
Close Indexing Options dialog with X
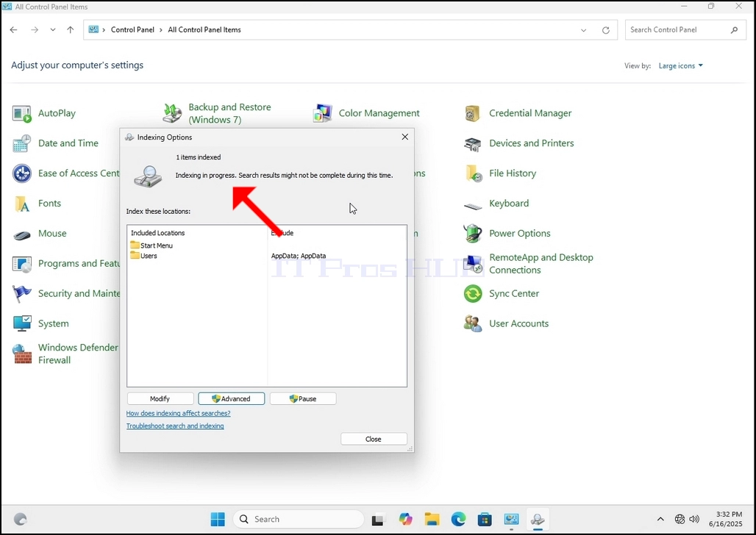coord(405,137)
